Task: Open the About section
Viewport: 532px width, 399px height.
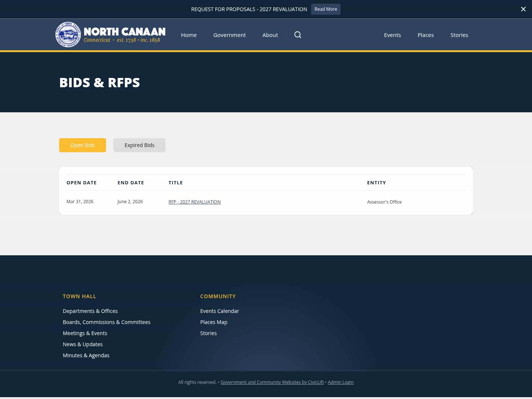Action: (270, 35)
